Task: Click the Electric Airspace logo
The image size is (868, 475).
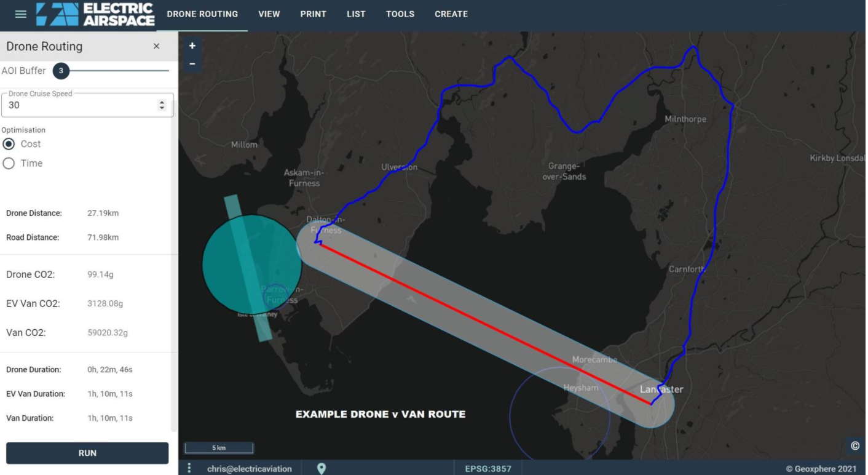Action: tap(95, 14)
